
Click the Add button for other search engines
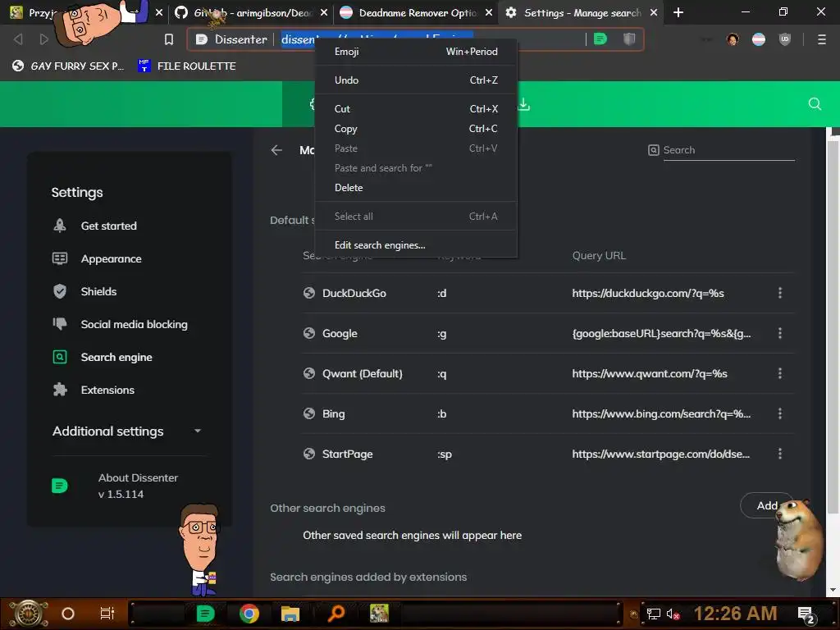pyautogui.click(x=767, y=505)
